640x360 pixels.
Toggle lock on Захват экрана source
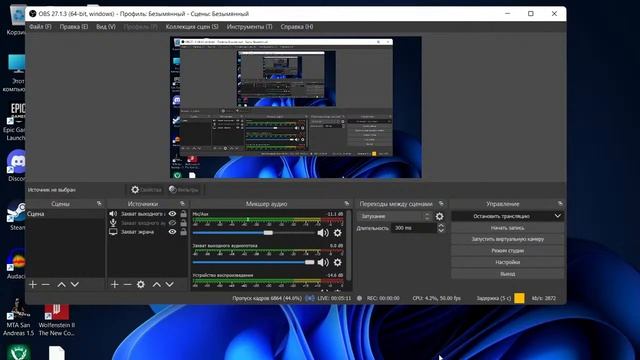[x=184, y=232]
